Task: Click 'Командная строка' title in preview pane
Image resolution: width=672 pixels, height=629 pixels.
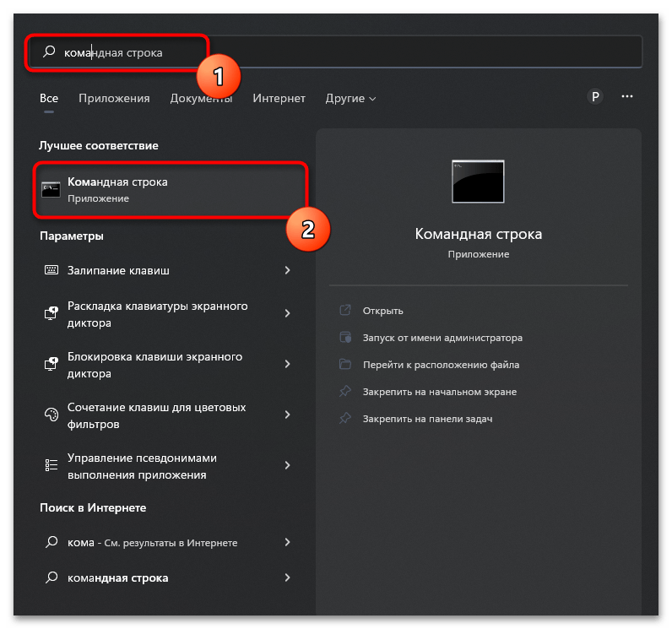Action: (479, 234)
